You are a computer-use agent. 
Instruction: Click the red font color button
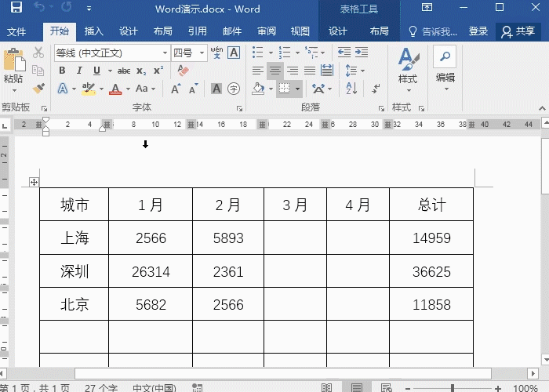(115, 89)
